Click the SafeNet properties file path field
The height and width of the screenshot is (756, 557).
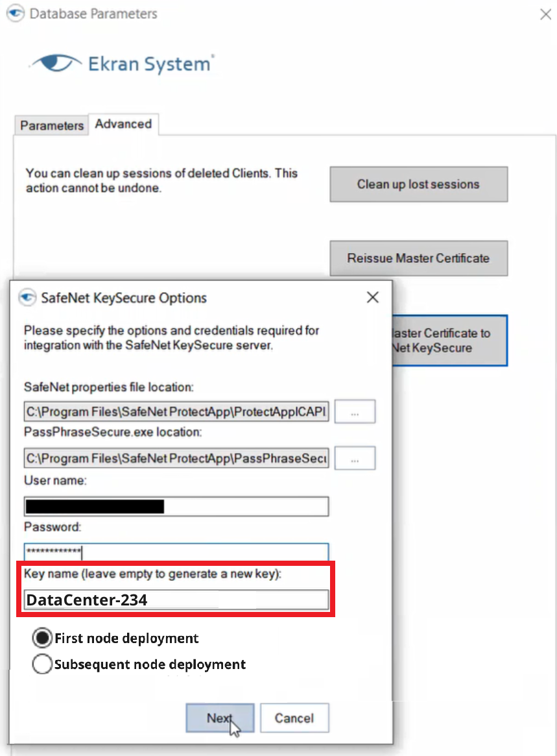point(176,412)
